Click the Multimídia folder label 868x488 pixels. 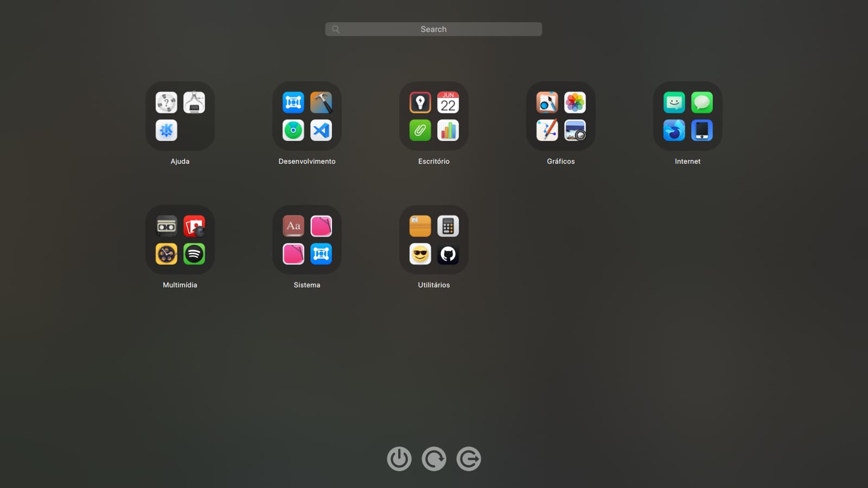tap(180, 285)
